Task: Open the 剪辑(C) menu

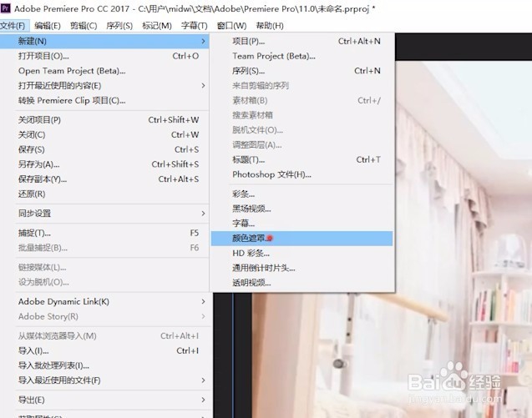Action: [x=84, y=26]
